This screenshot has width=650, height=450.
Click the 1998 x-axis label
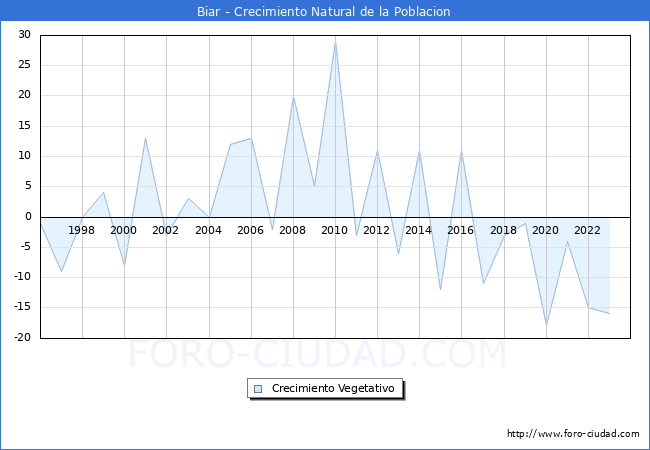81,230
